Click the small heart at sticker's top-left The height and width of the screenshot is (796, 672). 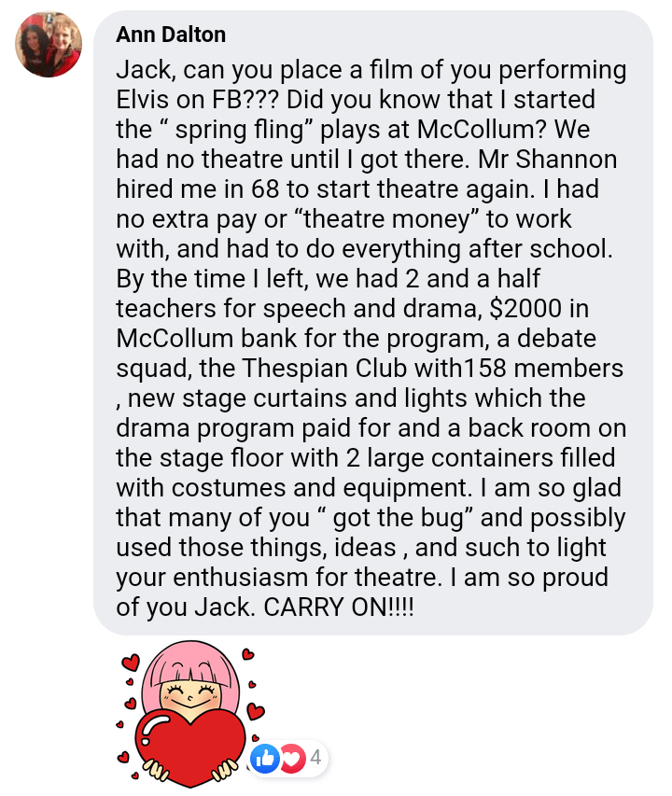click(x=131, y=662)
